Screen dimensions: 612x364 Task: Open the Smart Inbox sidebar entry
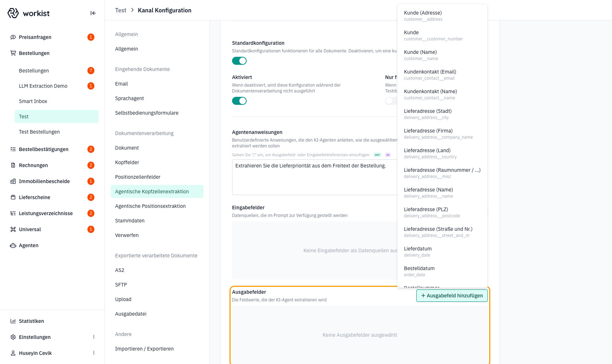(33, 101)
